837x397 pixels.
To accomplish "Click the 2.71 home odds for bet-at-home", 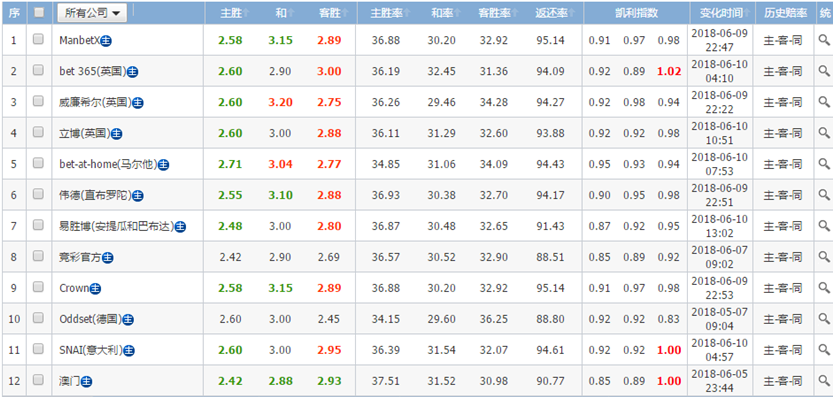I will [230, 164].
